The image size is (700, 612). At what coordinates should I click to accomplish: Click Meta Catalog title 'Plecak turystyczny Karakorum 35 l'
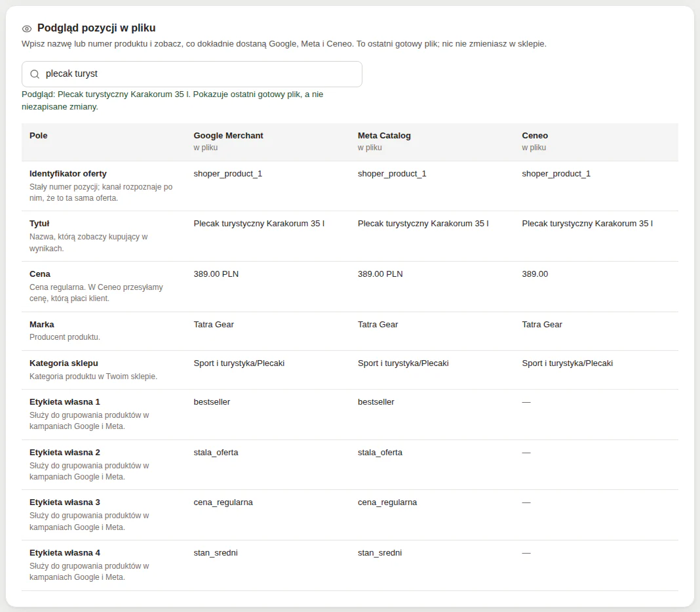pyautogui.click(x=423, y=224)
